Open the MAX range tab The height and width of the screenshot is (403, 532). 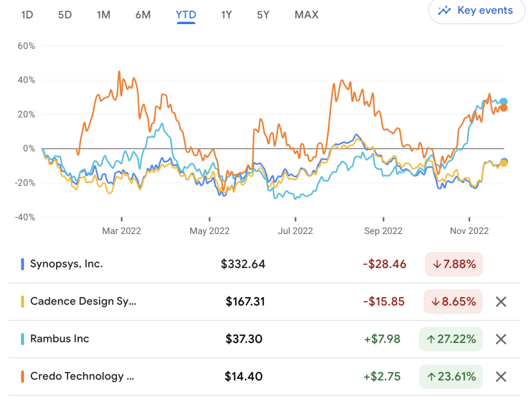point(306,15)
